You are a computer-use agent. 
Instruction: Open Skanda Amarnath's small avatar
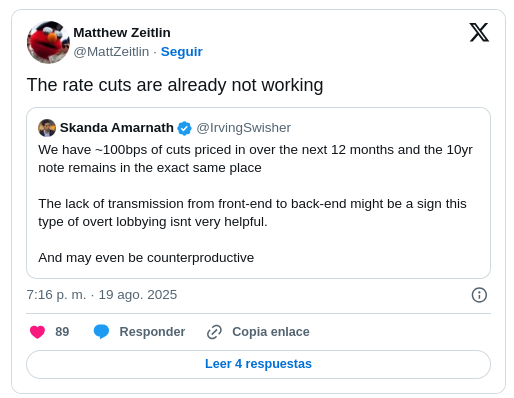pos(47,128)
